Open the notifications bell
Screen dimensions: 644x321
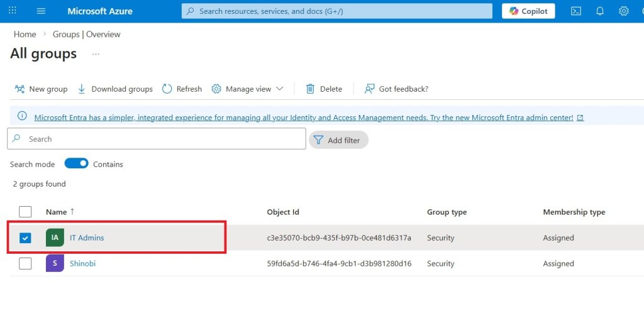(599, 11)
